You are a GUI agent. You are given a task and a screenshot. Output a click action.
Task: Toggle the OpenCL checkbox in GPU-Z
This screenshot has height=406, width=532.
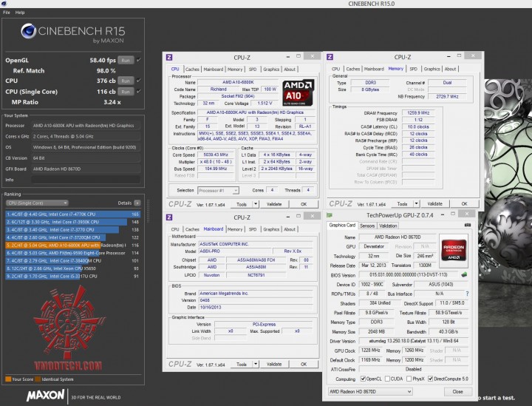[x=363, y=379]
